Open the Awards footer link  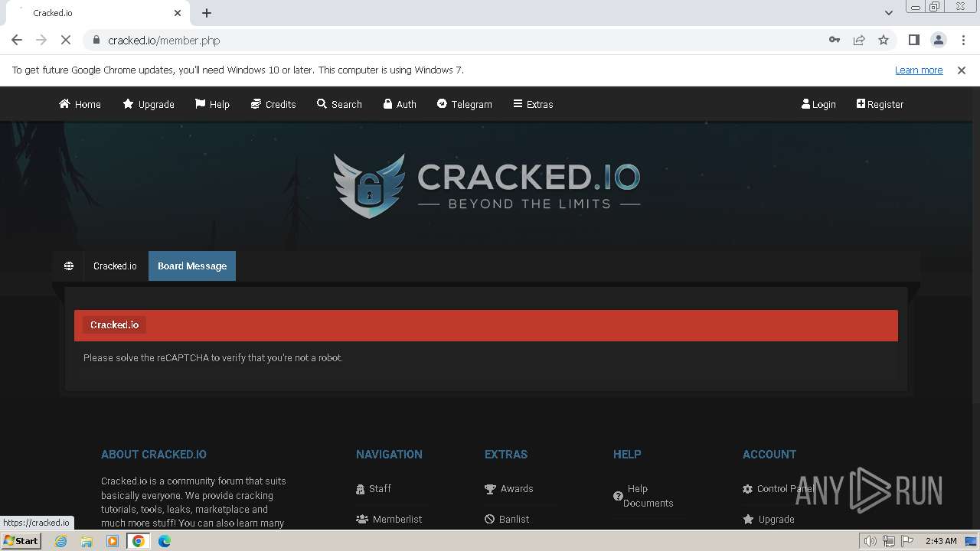(509, 488)
